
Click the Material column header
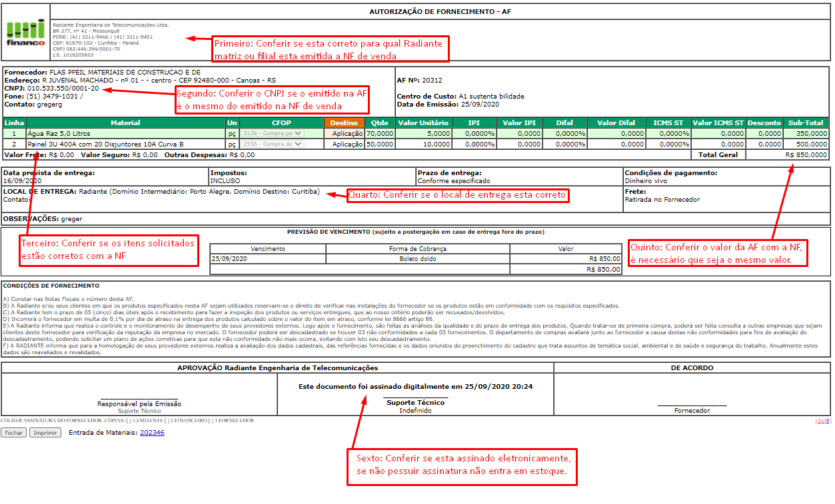point(125,123)
